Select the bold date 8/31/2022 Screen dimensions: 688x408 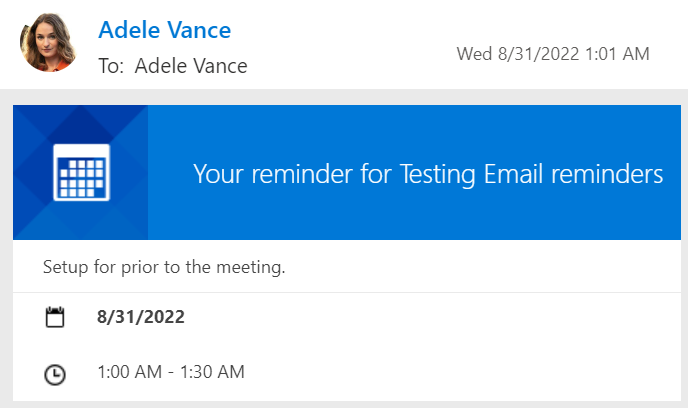140,317
